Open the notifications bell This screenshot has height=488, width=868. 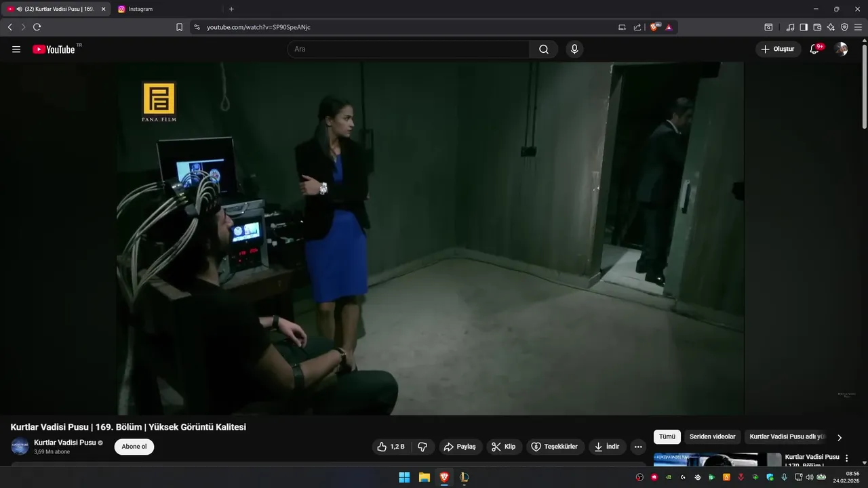(815, 49)
